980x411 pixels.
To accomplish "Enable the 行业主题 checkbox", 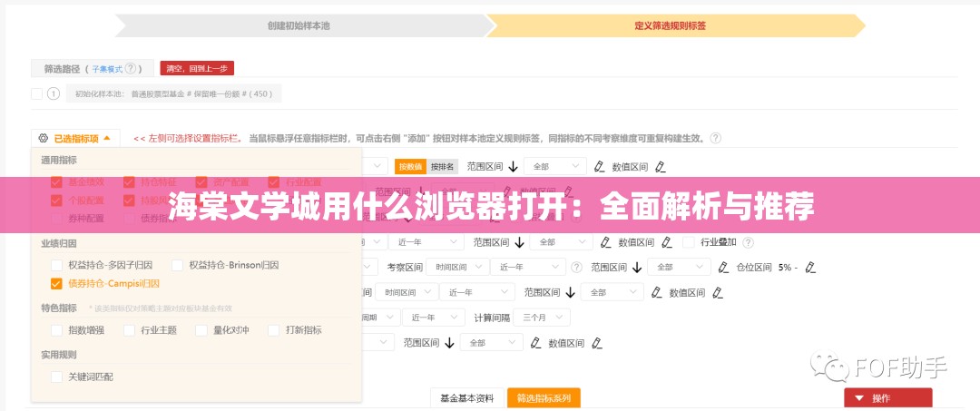I will pyautogui.click(x=130, y=330).
